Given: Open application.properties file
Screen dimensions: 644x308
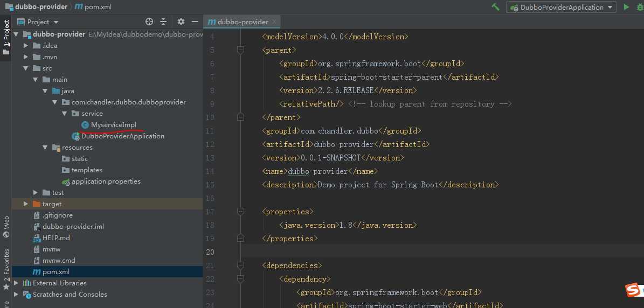Looking at the screenshot, I should [106, 181].
